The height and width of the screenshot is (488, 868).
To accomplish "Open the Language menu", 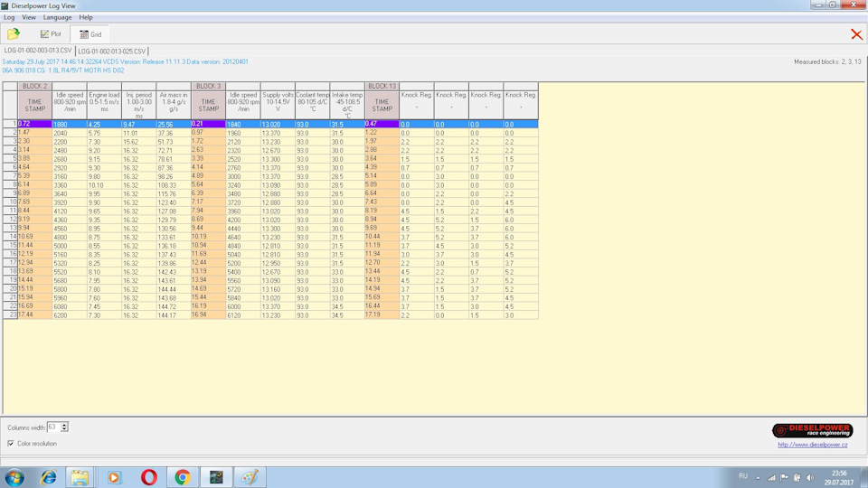I will coord(58,17).
